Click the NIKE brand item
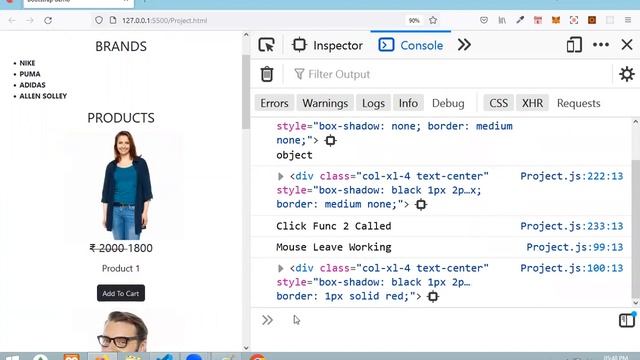Viewport: 640px width, 360px height. (27, 63)
